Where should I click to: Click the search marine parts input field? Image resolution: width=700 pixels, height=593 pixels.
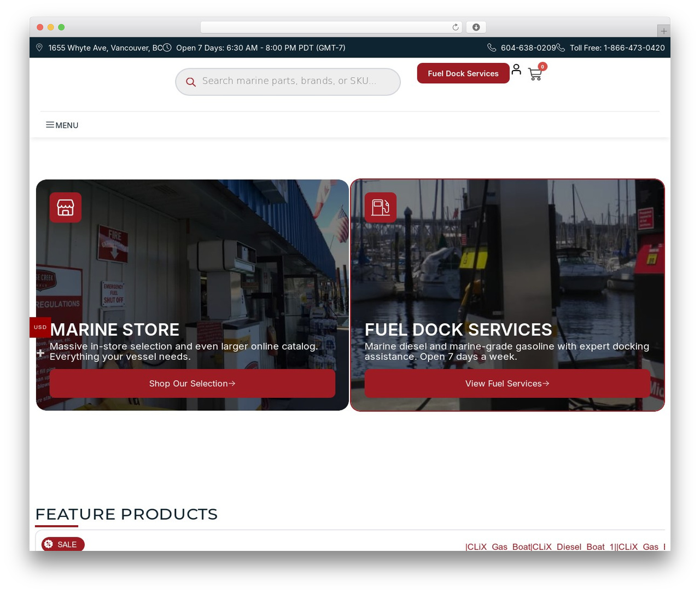coord(288,82)
